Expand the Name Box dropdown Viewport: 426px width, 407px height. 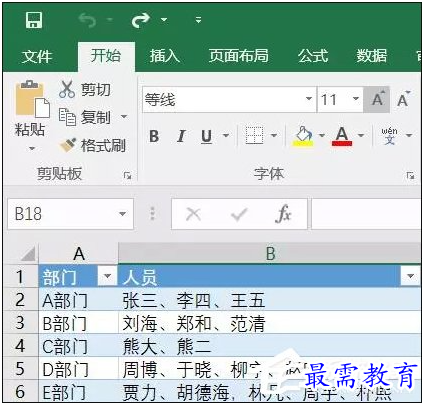(x=123, y=214)
